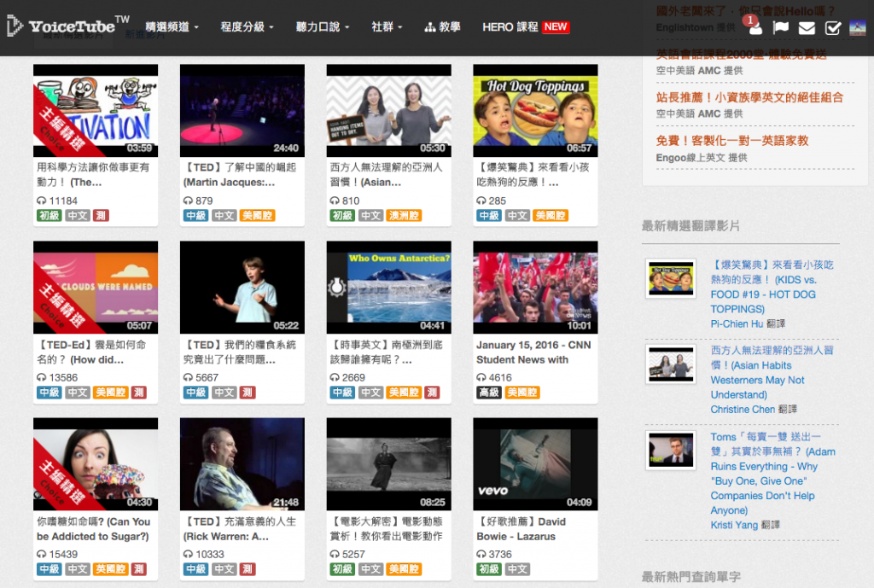Expand the 程度分級 dropdown menu

coord(247,27)
